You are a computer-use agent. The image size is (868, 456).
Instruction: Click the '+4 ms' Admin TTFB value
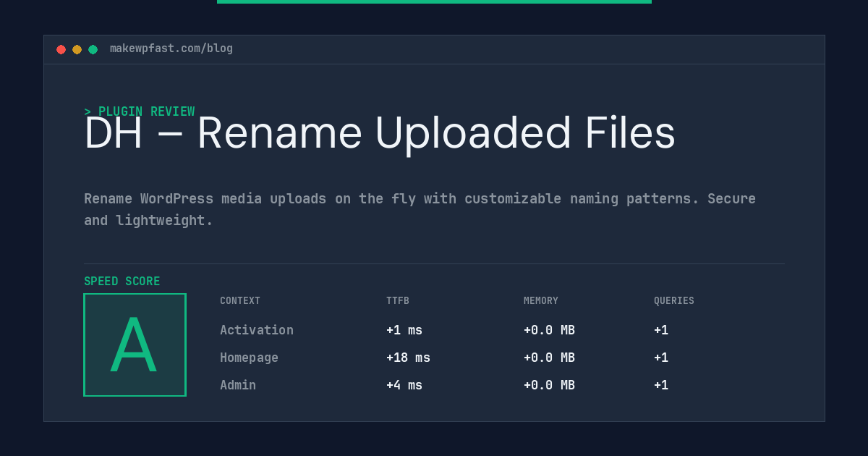(404, 385)
